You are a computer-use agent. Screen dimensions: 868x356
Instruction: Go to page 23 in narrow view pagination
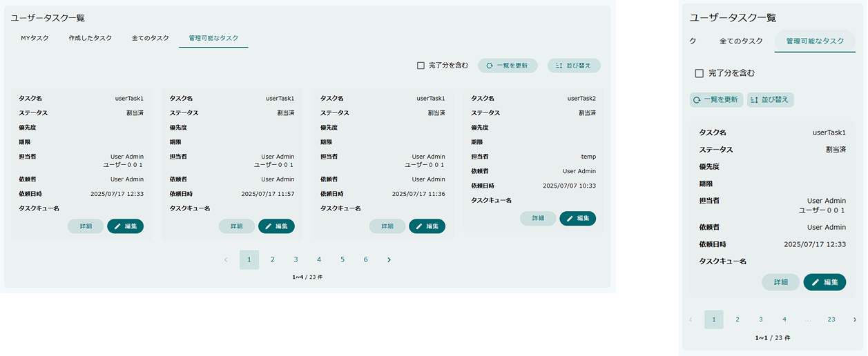[831, 319]
